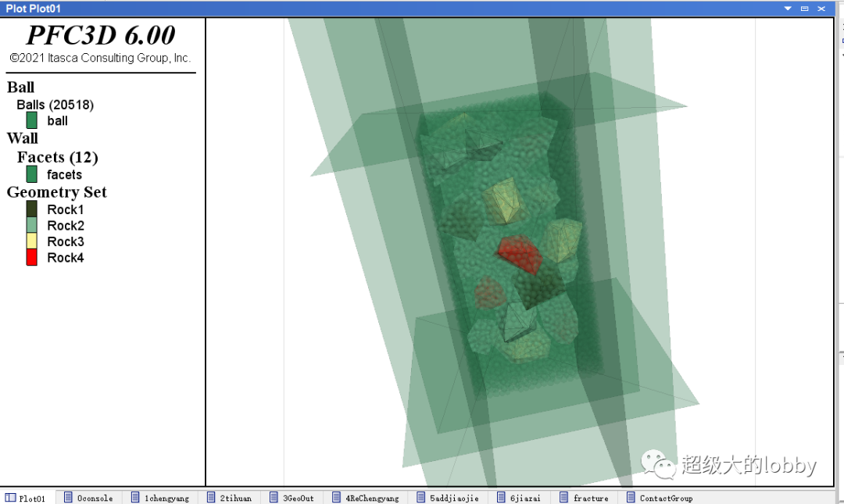This screenshot has height=504, width=844.
Task: Click the document icon on 5addjiaojie tab
Action: coord(421,497)
